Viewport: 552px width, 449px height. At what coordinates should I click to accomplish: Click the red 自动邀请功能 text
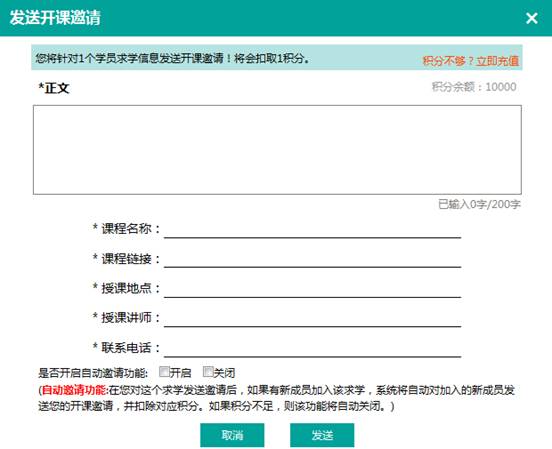(74, 390)
